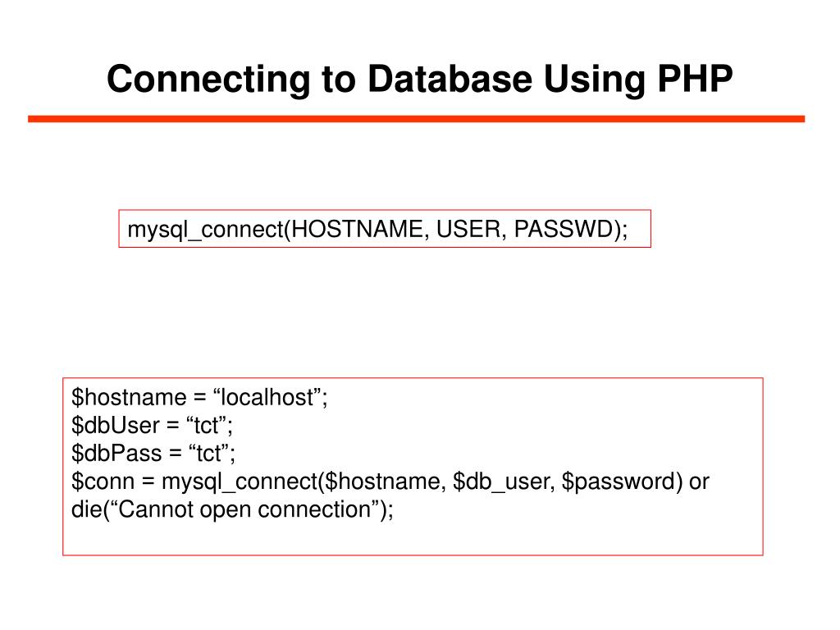Click the orange horizontal divider line

416,119
